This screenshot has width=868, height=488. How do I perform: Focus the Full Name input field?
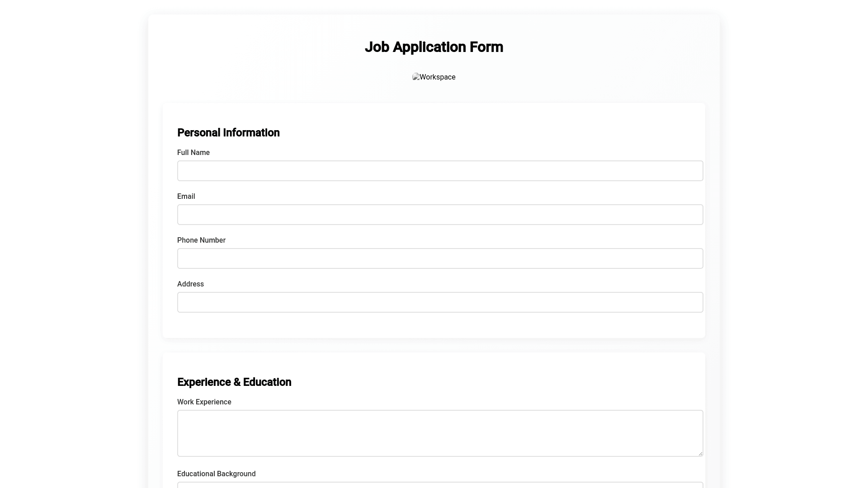tap(440, 171)
